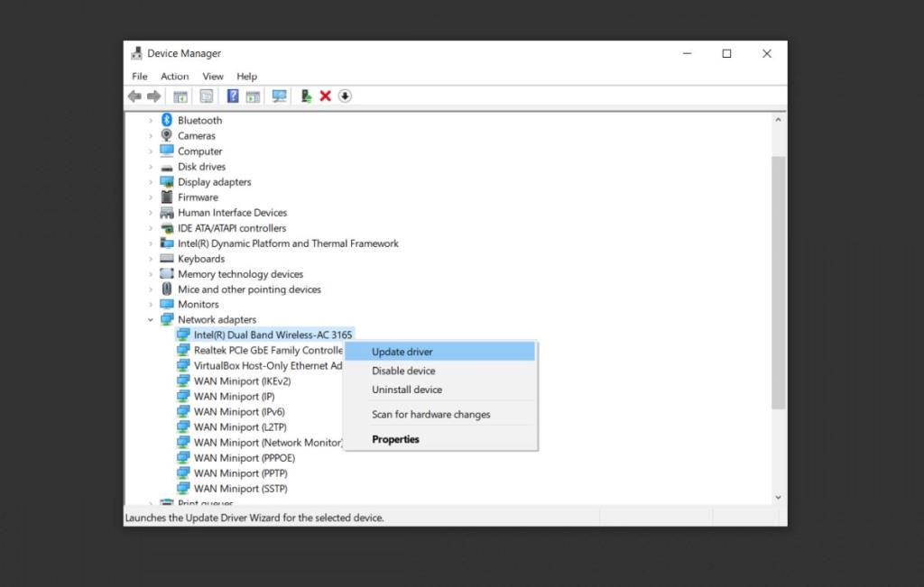
Task: Expand the Bluetooth category
Action: (x=151, y=120)
